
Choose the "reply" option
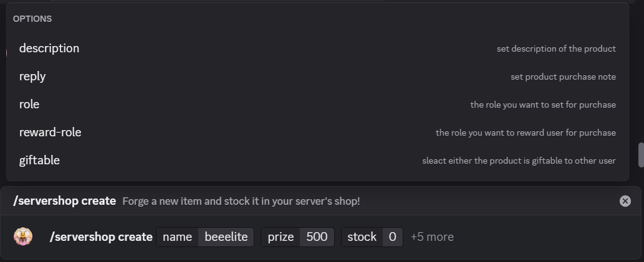(32, 77)
